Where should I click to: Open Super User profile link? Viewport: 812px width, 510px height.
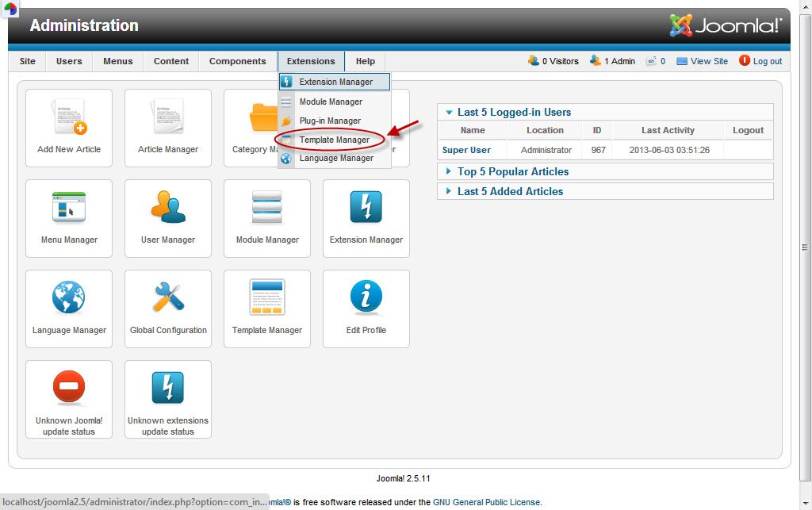pos(466,150)
